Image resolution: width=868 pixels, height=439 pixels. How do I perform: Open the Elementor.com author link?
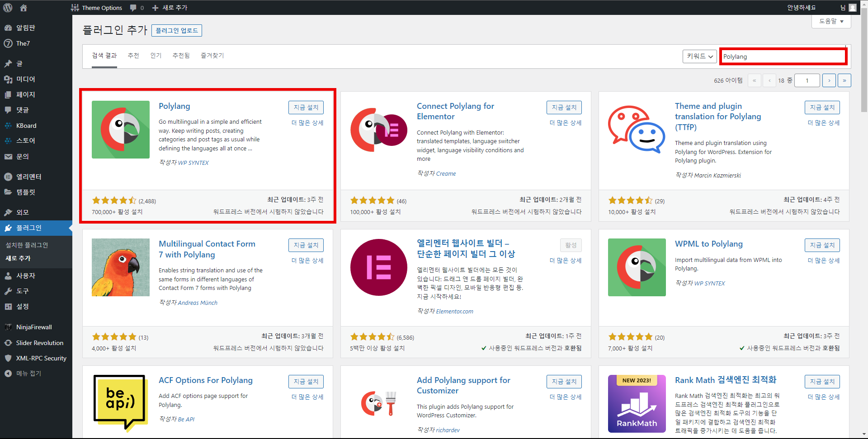pyautogui.click(x=454, y=311)
